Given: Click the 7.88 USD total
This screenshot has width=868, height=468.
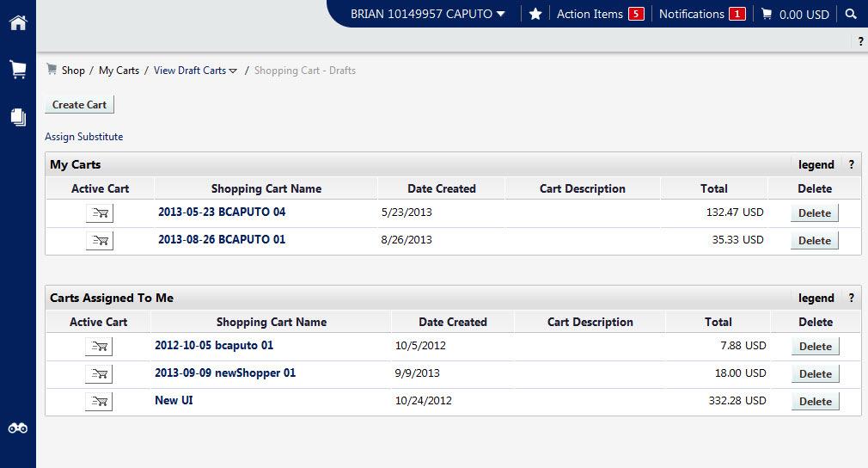Looking at the screenshot, I should [x=743, y=346].
